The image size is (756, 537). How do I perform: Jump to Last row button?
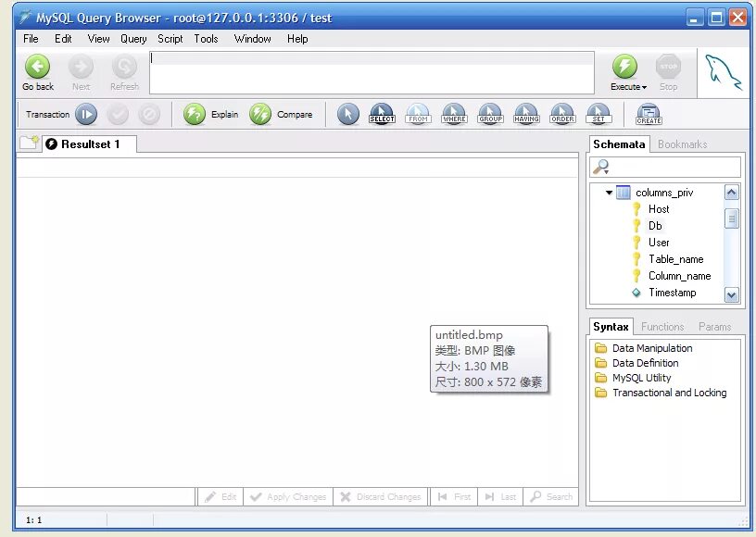pos(500,496)
